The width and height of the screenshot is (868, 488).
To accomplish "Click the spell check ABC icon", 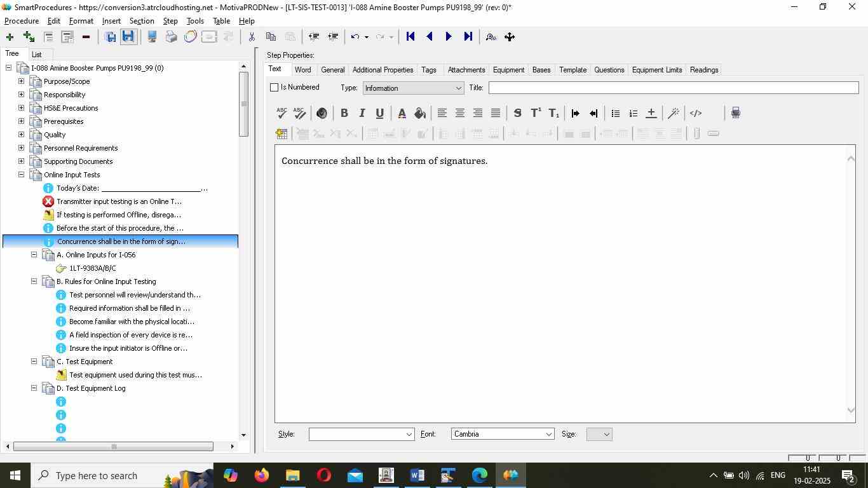I will 281,113.
